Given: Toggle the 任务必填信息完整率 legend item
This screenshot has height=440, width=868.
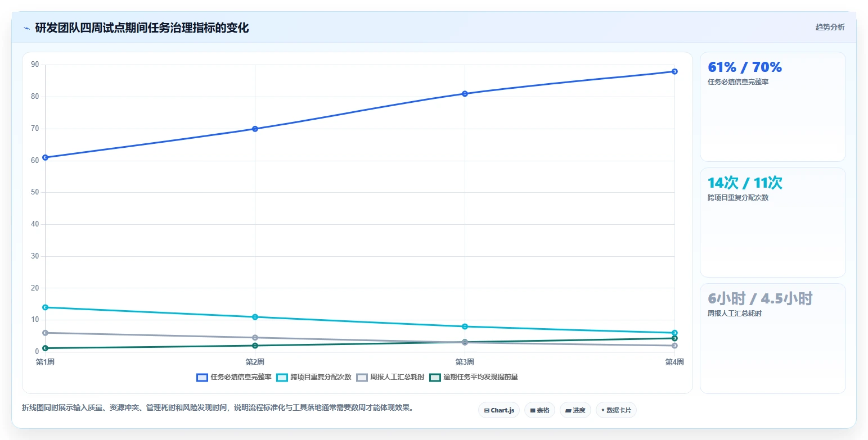Looking at the screenshot, I should pyautogui.click(x=234, y=377).
